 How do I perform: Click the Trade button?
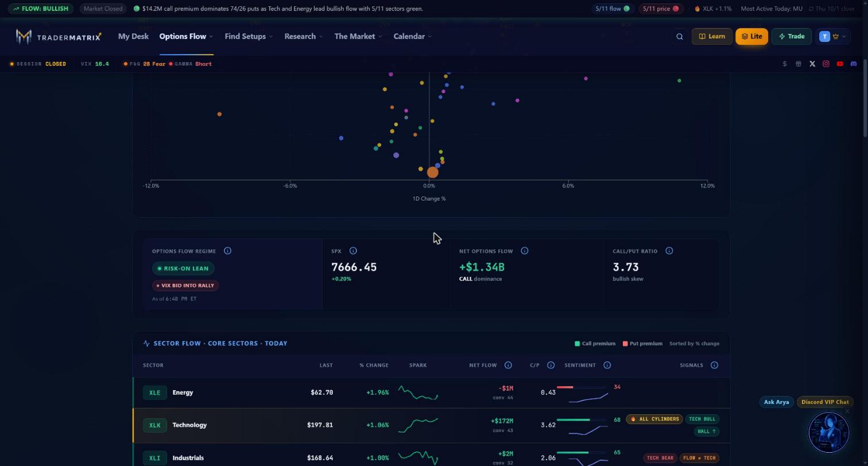click(792, 36)
